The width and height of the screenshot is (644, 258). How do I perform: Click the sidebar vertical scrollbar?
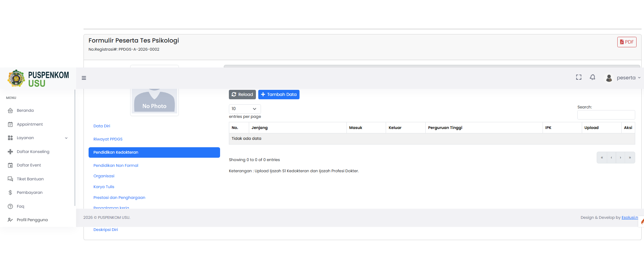[75, 148]
